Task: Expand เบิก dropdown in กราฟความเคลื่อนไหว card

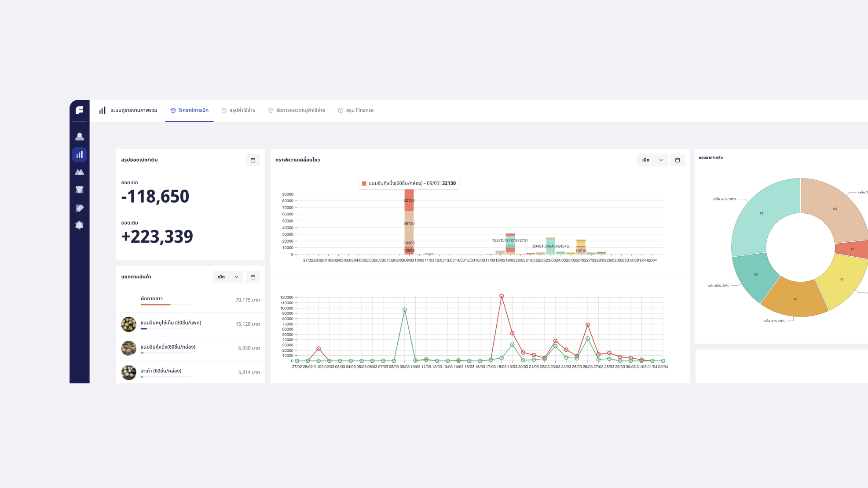Action: 652,160
